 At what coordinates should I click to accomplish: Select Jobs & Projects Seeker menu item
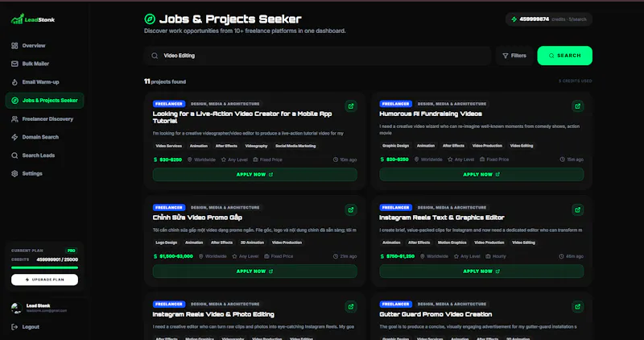tap(44, 101)
